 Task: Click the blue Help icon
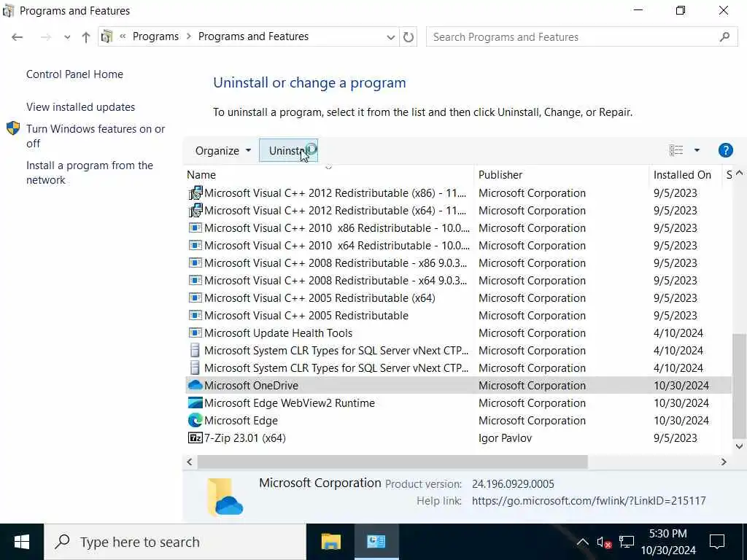[x=725, y=150]
